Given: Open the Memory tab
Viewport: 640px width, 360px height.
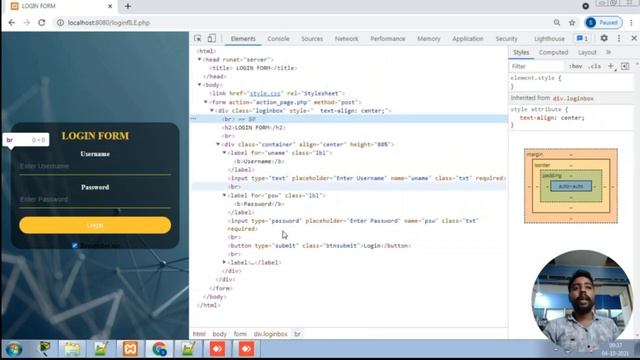Looking at the screenshot, I should tap(429, 39).
